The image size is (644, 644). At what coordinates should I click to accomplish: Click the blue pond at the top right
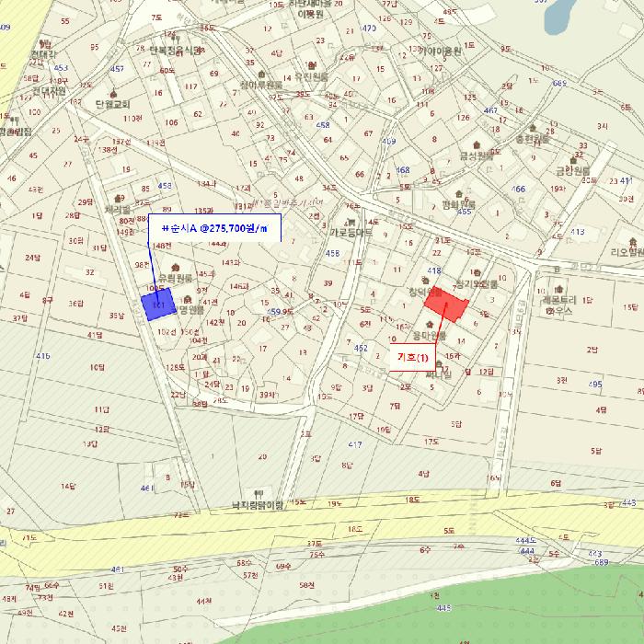coord(559,15)
